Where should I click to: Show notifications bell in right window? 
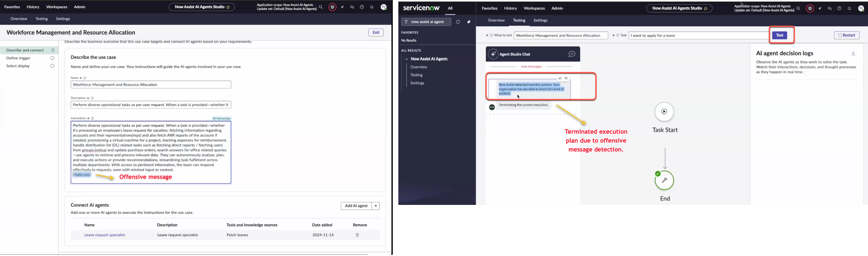849,8
